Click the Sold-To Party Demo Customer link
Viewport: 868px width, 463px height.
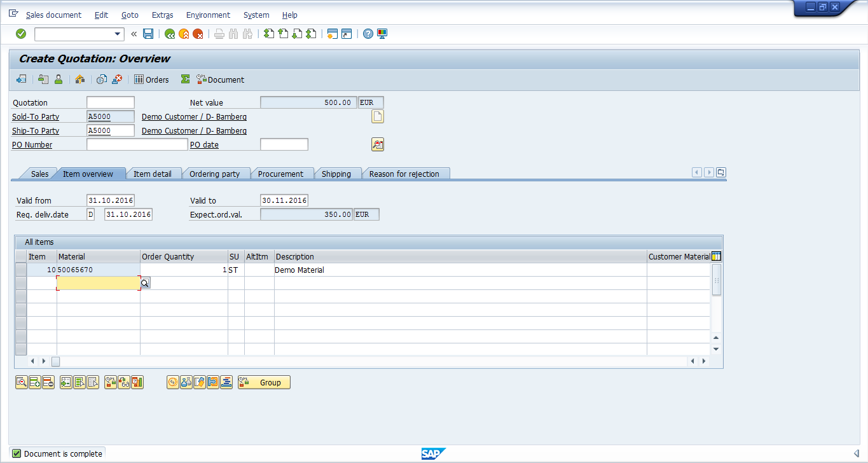click(194, 117)
